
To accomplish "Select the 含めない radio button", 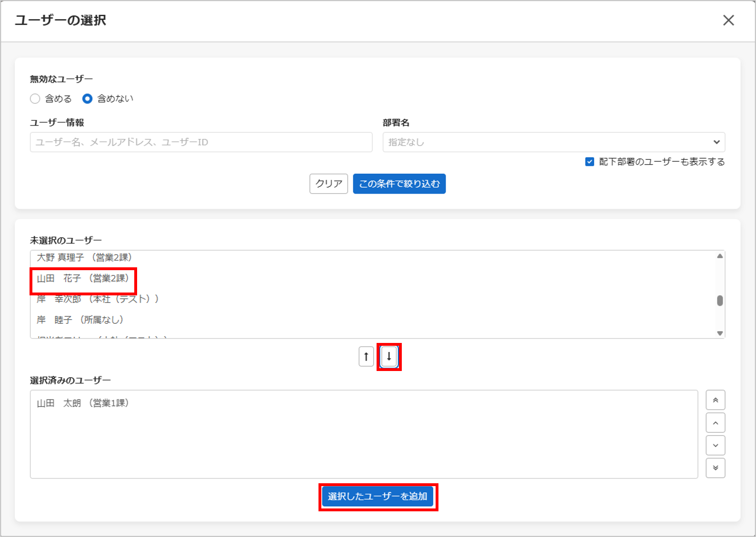I will pos(87,98).
